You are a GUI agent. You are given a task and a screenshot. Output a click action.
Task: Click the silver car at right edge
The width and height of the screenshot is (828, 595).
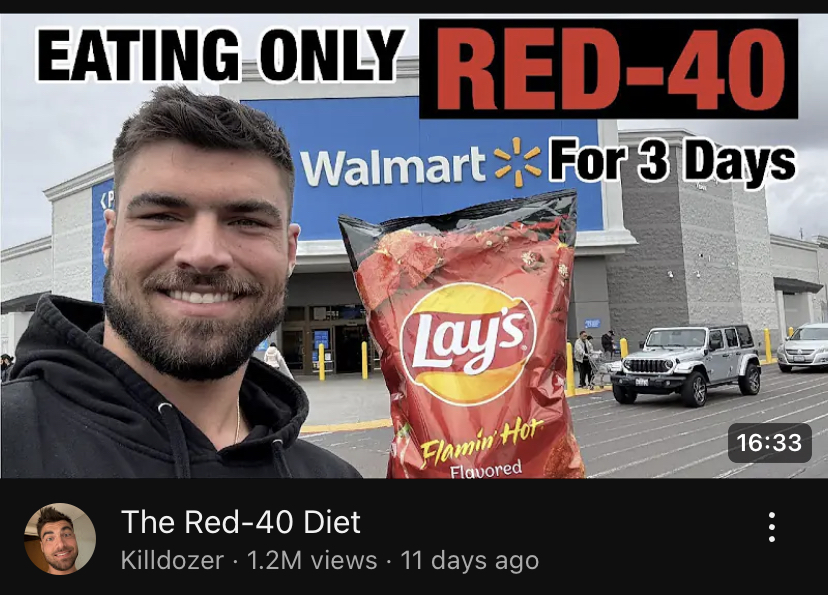803,346
